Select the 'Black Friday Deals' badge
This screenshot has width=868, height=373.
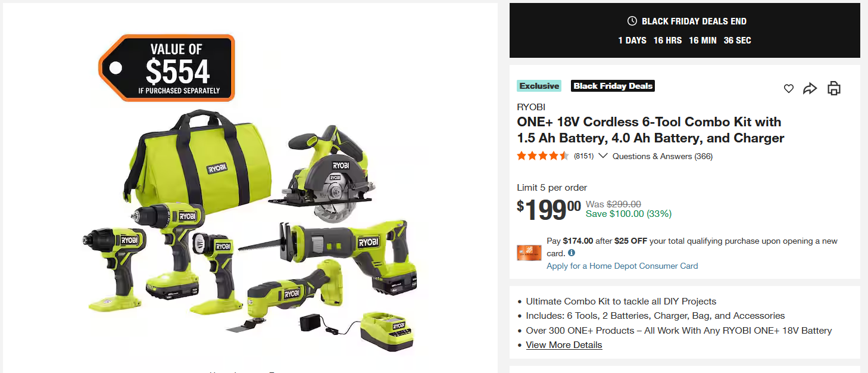pos(613,86)
